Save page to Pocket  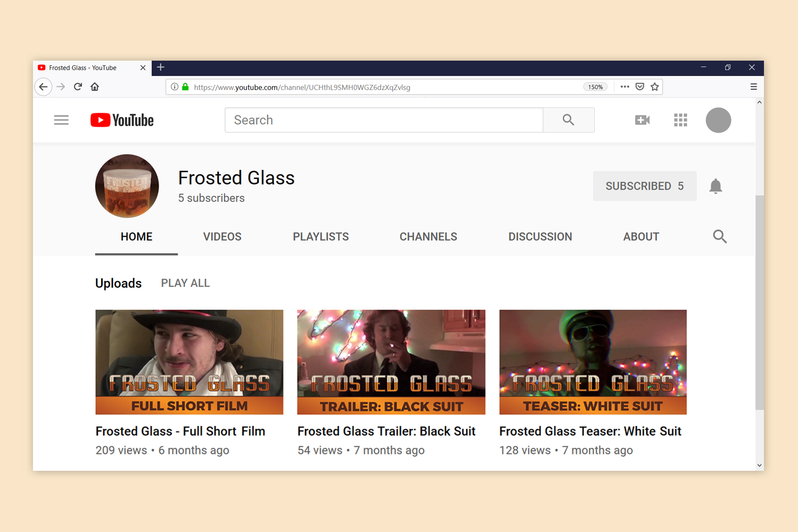[640, 87]
